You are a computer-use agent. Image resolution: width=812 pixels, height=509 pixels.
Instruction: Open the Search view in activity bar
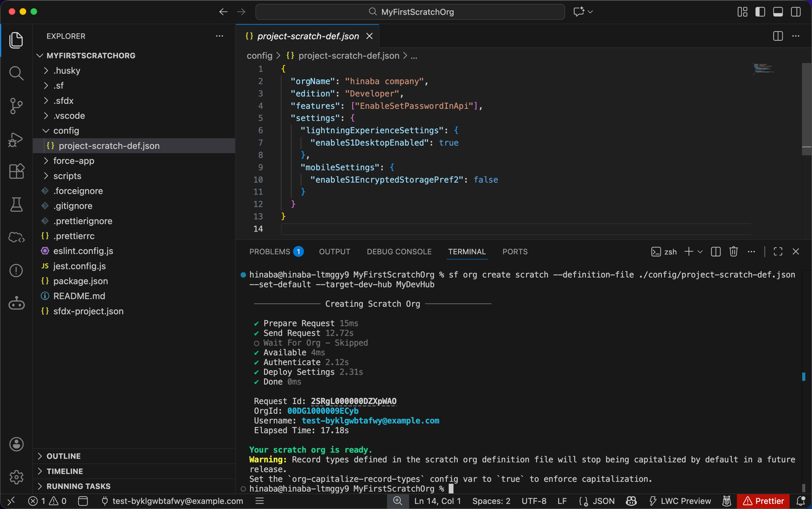point(16,73)
